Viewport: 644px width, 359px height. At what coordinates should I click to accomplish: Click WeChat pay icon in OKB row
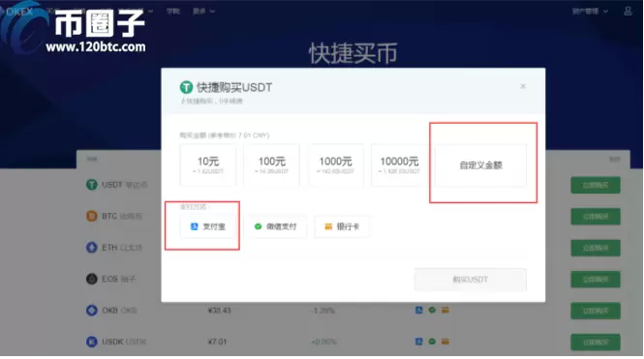pyautogui.click(x=432, y=311)
